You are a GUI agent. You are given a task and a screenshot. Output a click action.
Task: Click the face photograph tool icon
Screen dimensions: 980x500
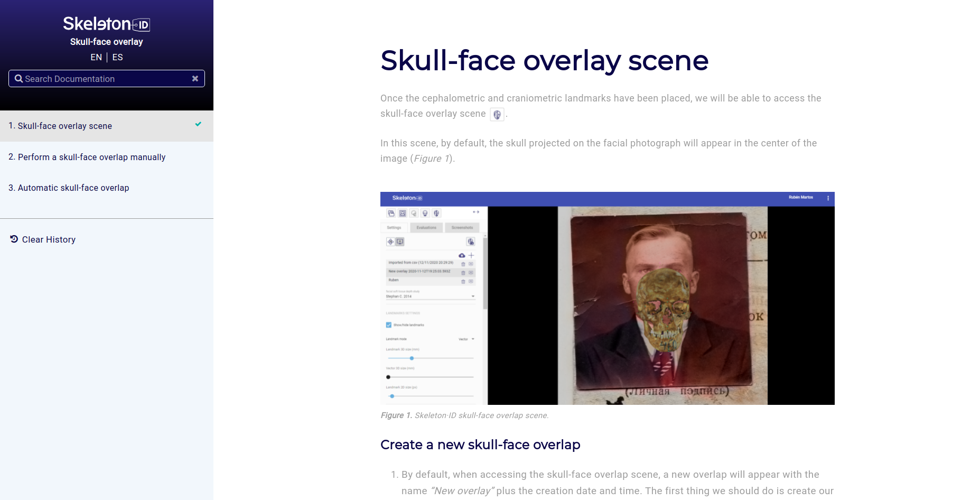tap(402, 213)
